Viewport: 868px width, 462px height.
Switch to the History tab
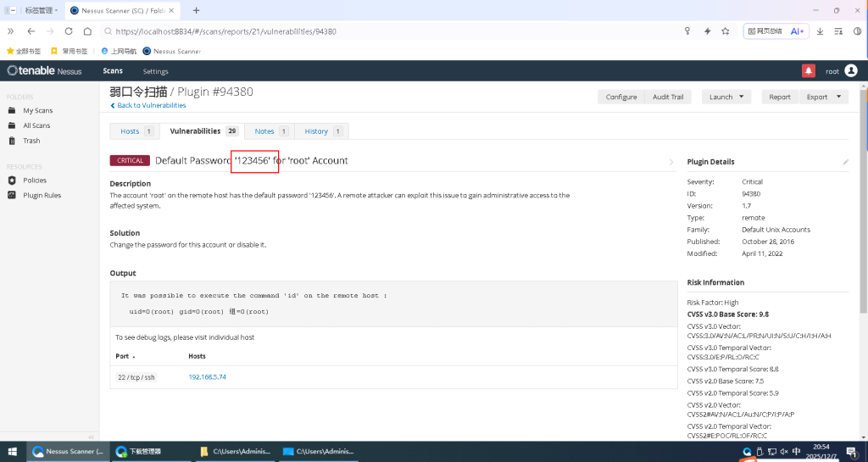pyautogui.click(x=323, y=131)
